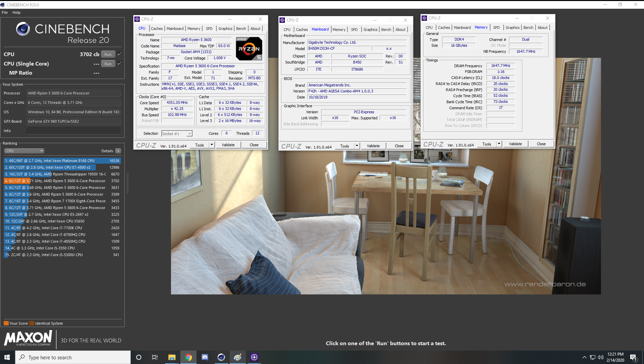Switch to Cinebench taskbar icon
The width and height of the screenshot is (644, 364).
coord(221,357)
